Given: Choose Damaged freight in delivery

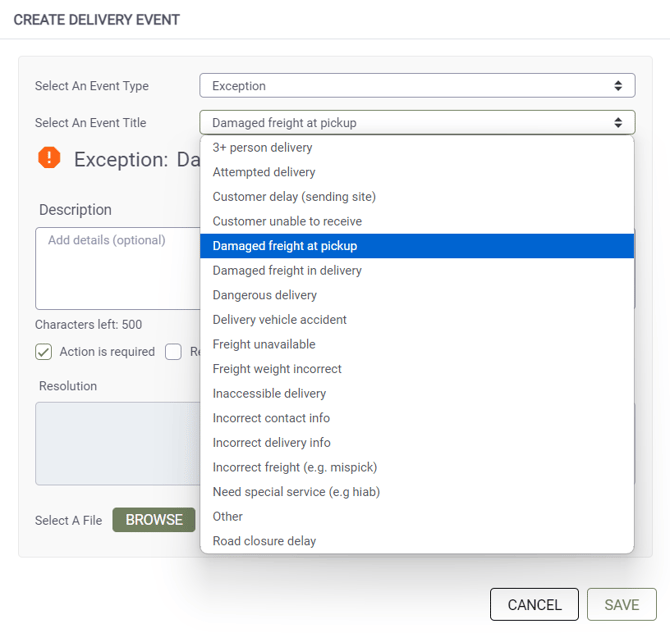Looking at the screenshot, I should point(417,271).
